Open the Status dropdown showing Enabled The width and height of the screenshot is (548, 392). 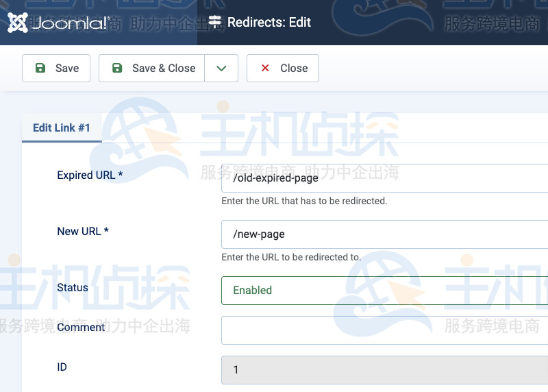coord(384,290)
